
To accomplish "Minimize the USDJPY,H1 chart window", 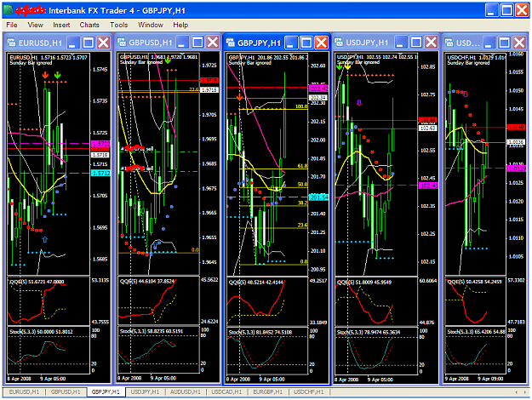I will [x=401, y=43].
